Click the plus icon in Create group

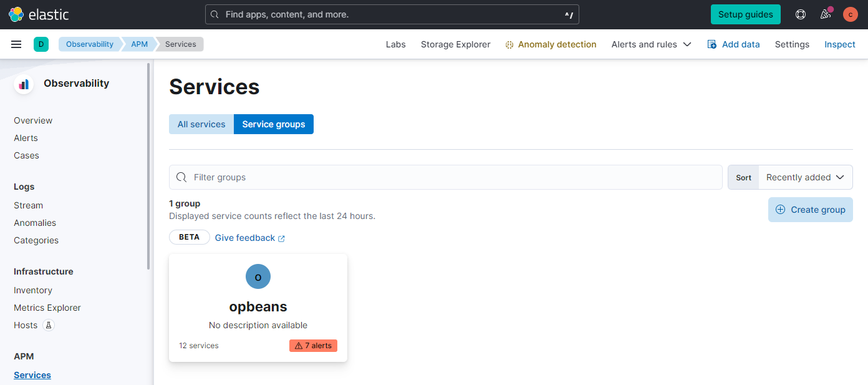[x=780, y=210]
